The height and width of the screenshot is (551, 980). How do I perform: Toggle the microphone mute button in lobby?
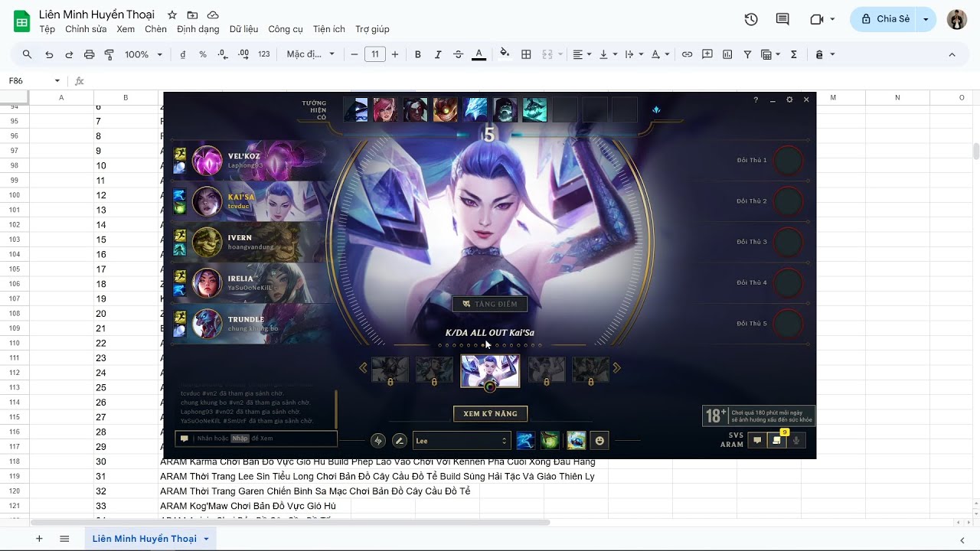pyautogui.click(x=796, y=440)
